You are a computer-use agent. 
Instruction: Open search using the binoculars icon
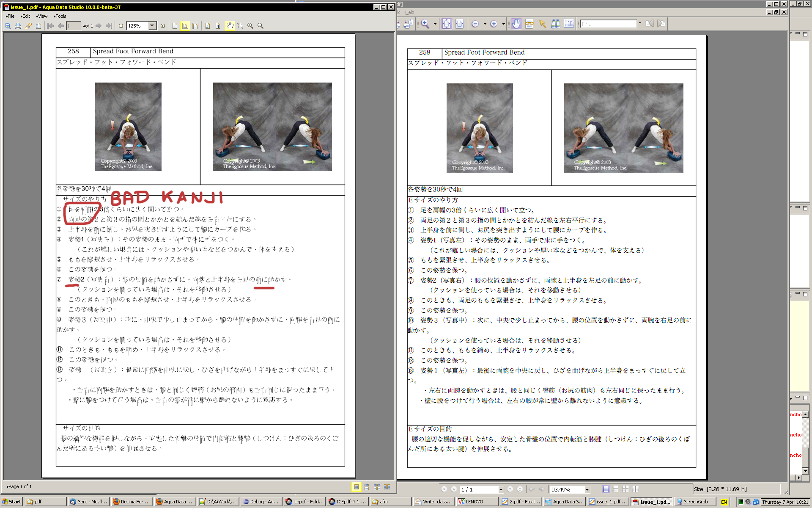coord(557,24)
